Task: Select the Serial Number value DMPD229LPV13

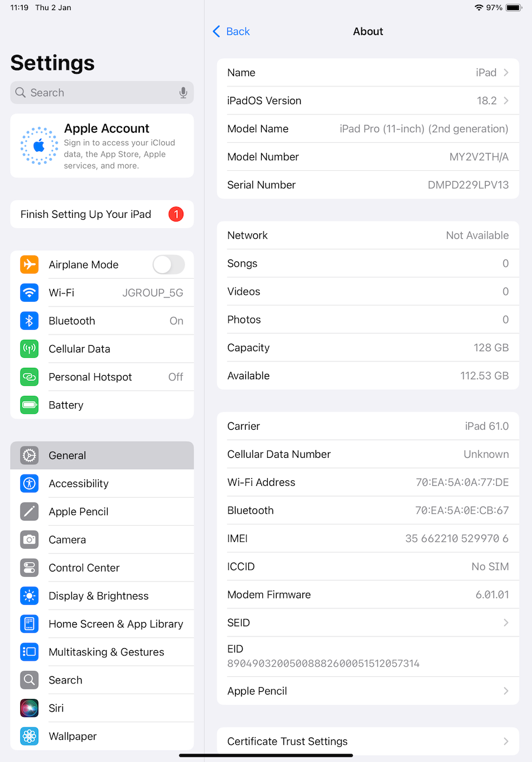Action: (x=468, y=185)
